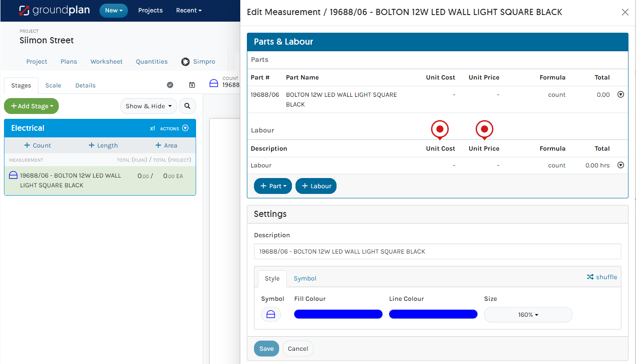The width and height of the screenshot is (636, 364).
Task: Shuffle the symbol style
Action: point(602,277)
